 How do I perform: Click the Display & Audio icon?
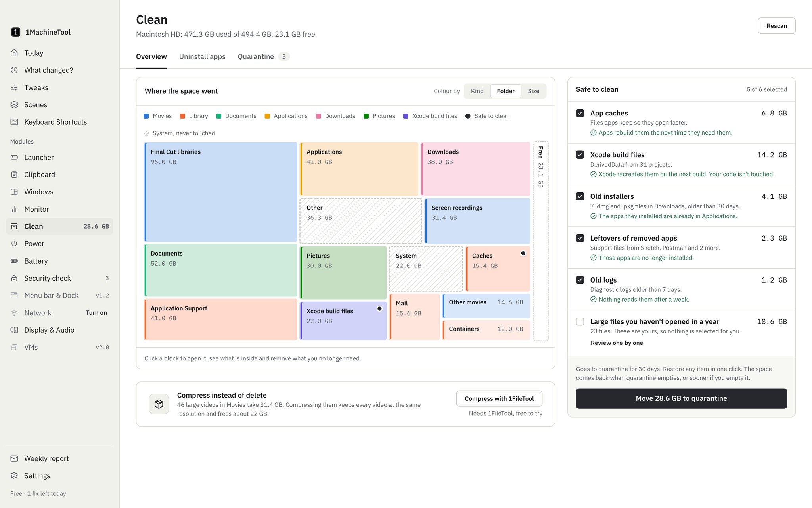[x=14, y=330]
